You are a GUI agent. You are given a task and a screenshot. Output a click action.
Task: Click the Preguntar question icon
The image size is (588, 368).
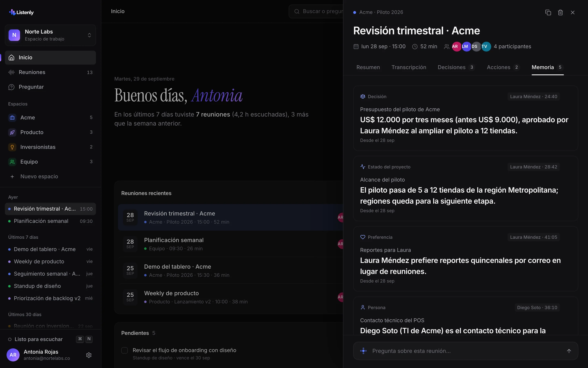pyautogui.click(x=11, y=87)
